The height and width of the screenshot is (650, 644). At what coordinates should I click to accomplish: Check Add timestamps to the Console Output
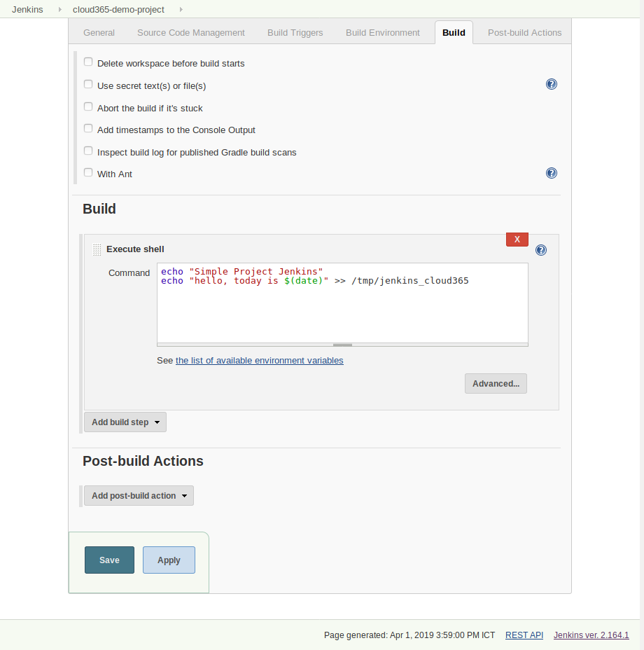[x=88, y=128]
